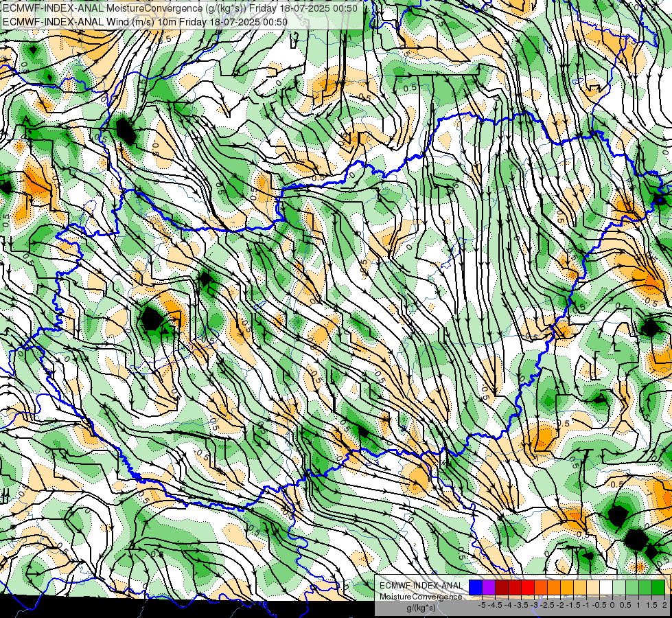Click the -2.5 tick label on the legend scale
Viewport: 672px width, 618px height.
(547, 605)
